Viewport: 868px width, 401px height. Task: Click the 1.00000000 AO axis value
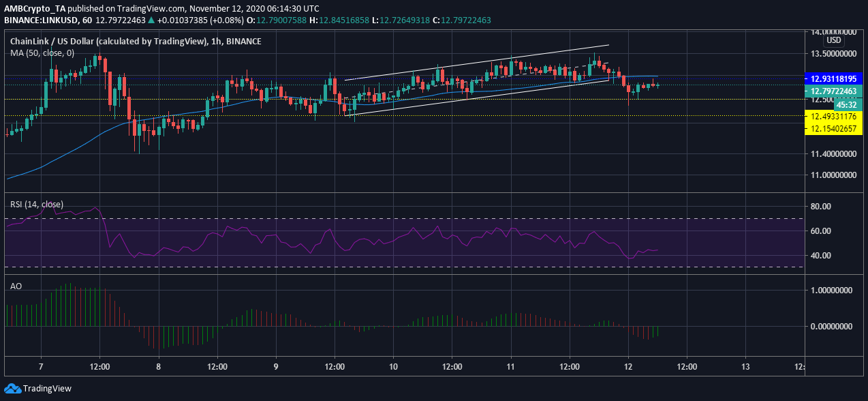[x=833, y=290]
